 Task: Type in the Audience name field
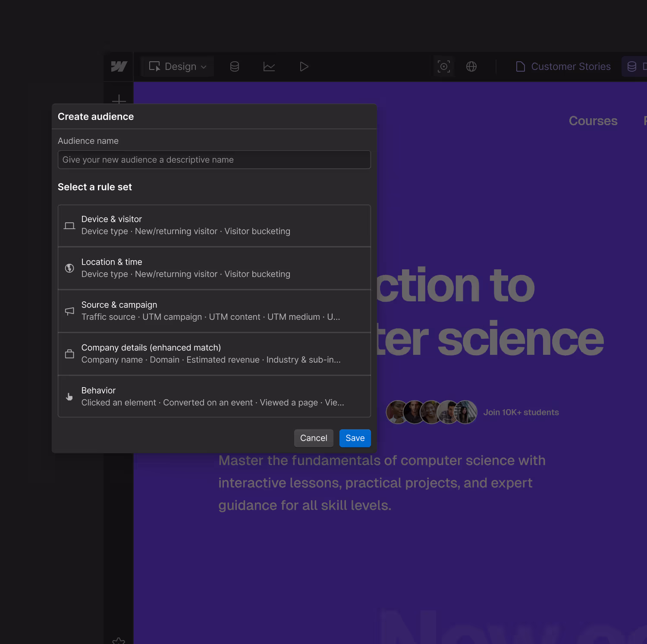[214, 160]
